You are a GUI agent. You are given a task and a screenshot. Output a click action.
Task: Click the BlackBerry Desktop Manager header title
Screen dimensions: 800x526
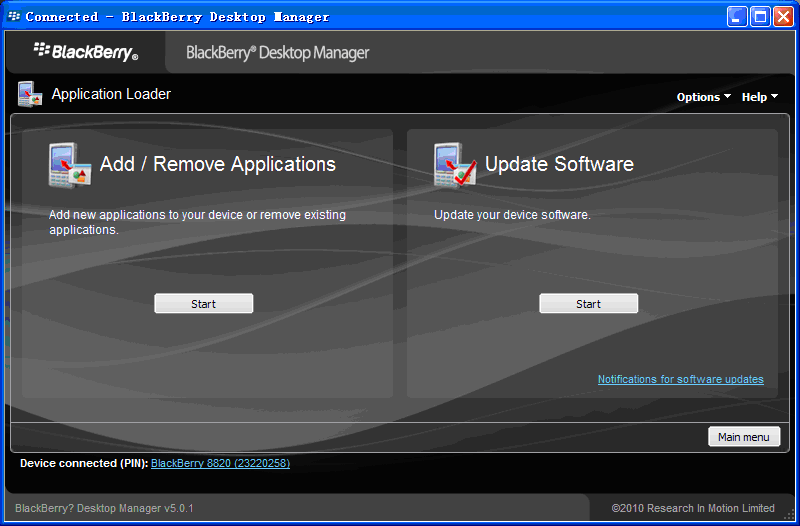(278, 53)
